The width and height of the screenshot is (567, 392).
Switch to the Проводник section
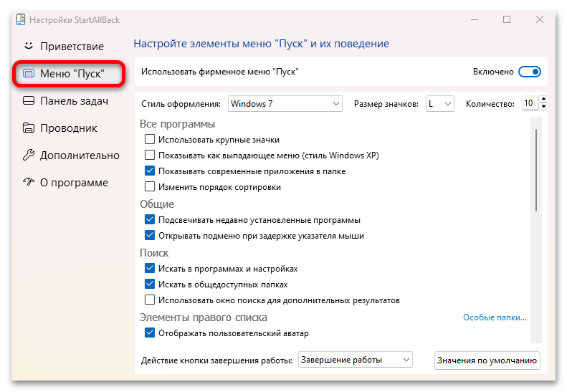(x=69, y=128)
